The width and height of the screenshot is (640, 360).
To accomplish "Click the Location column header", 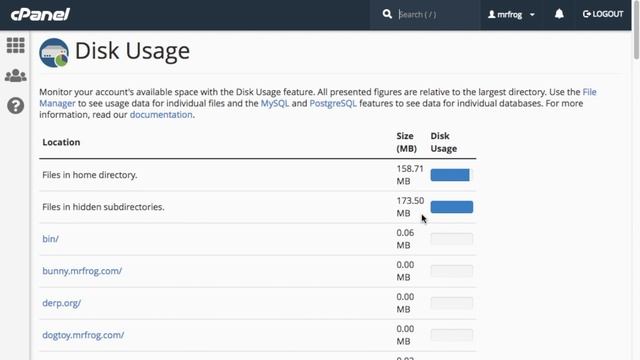I will (61, 142).
